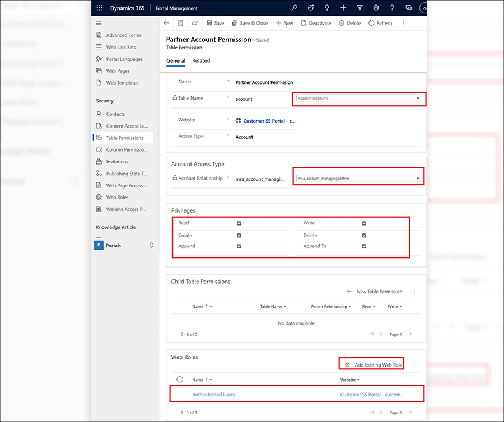Viewport: 504px width, 422px height.
Task: Toggle the Read privilege checkbox
Action: 239,223
